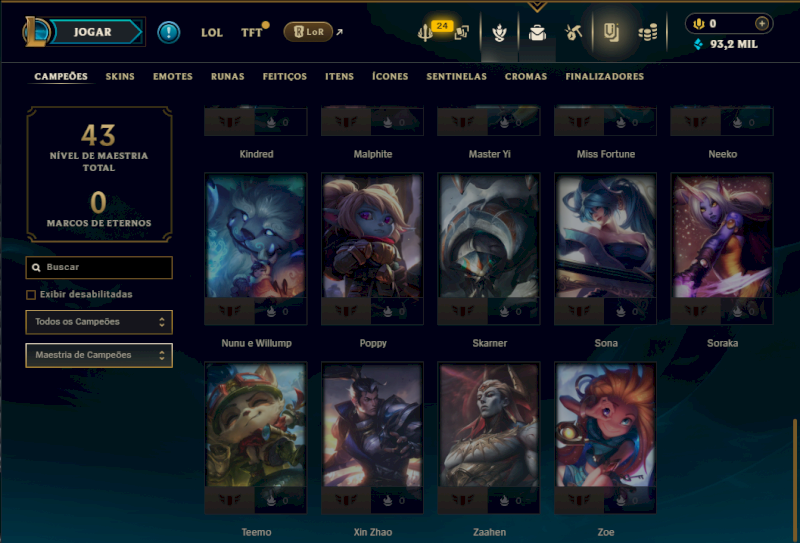Open the highlighted cards icon
Screen dimensions: 800x543
611,33
